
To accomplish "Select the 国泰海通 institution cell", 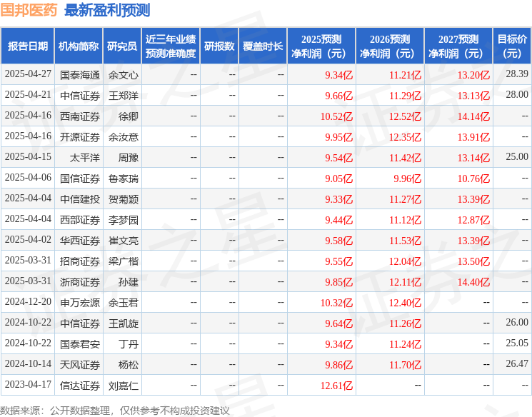I will [80, 75].
